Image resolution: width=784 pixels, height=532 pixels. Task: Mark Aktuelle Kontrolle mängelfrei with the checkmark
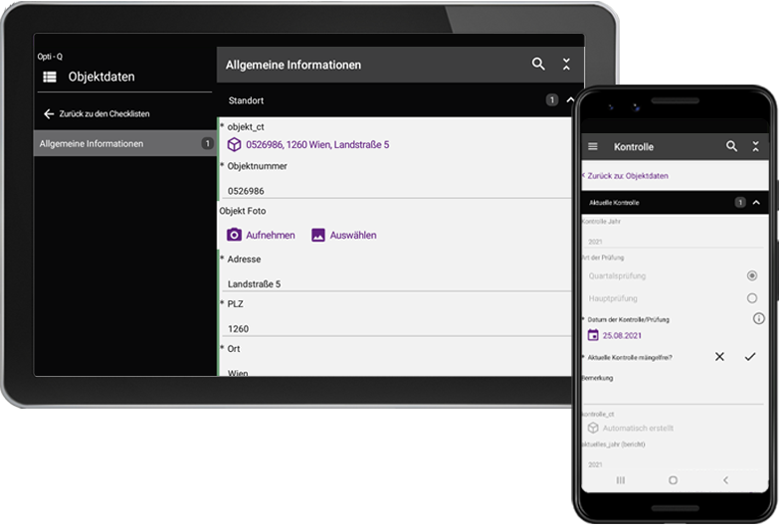pos(750,357)
